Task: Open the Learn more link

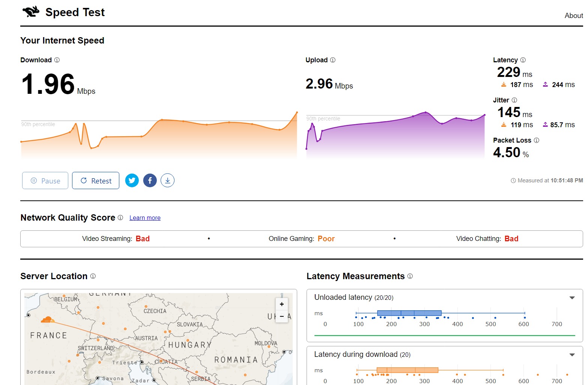Action: [x=145, y=218]
